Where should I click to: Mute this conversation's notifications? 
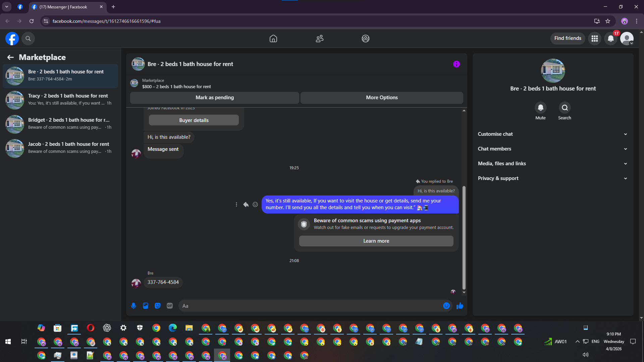tap(540, 108)
